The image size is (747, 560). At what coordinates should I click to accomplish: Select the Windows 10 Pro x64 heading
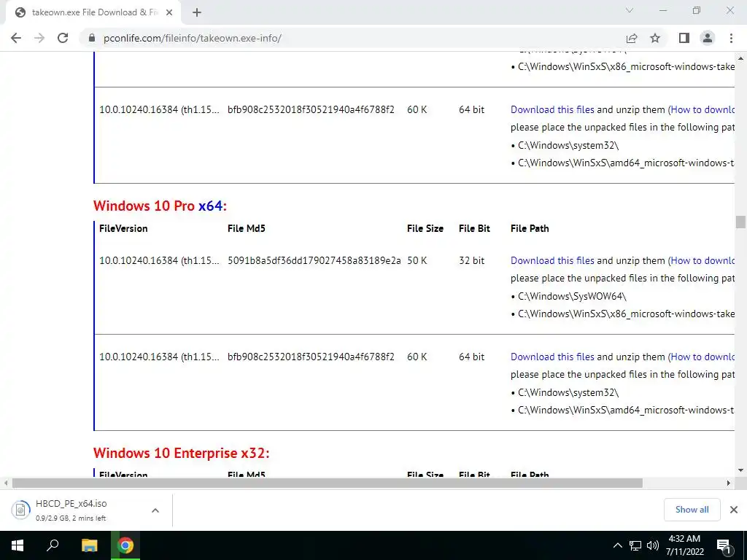(x=160, y=206)
